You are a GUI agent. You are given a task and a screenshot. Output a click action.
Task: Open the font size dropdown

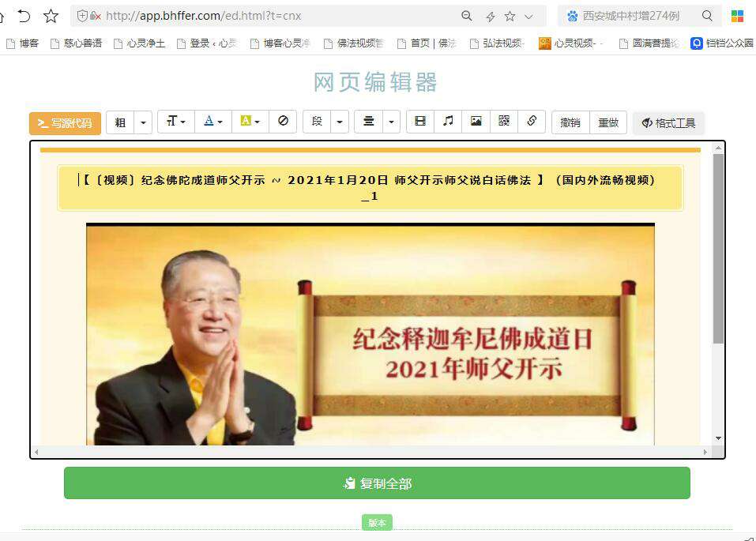(x=176, y=121)
